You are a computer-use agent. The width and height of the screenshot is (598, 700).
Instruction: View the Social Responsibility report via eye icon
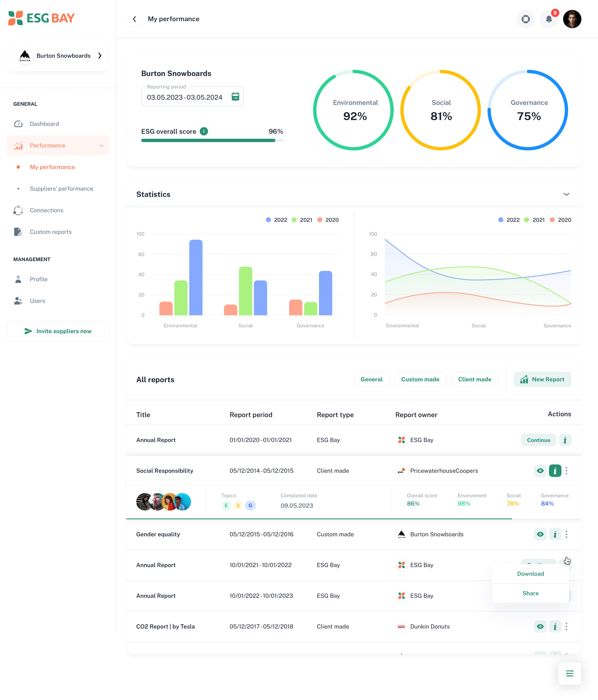point(540,471)
